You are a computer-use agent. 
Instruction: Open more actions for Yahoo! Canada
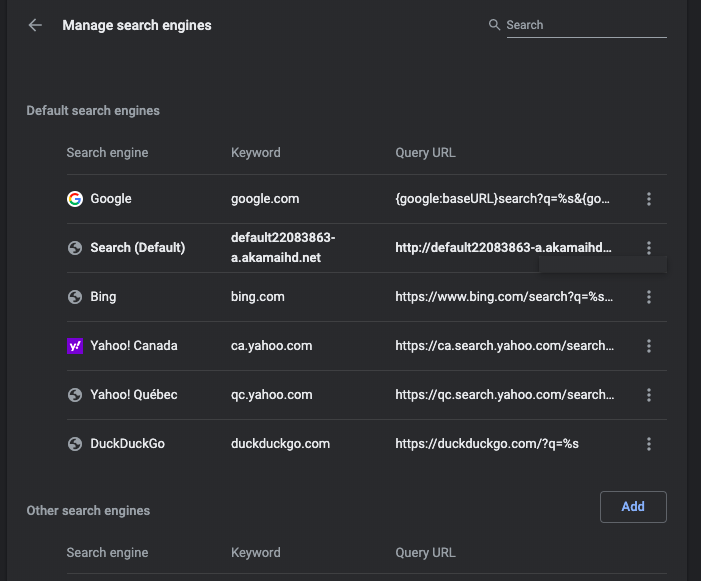pos(649,346)
